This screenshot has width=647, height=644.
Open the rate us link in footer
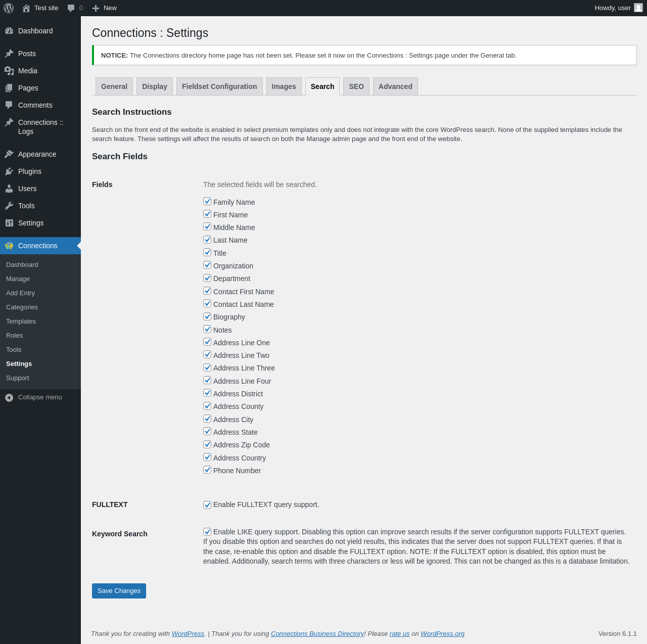tap(399, 634)
